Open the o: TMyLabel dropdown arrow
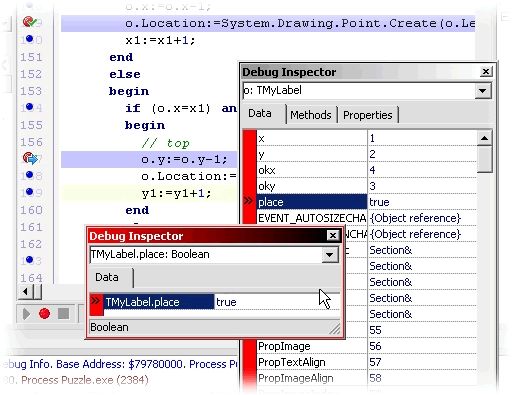Image resolution: width=513 pixels, height=395 pixels. 483,90
